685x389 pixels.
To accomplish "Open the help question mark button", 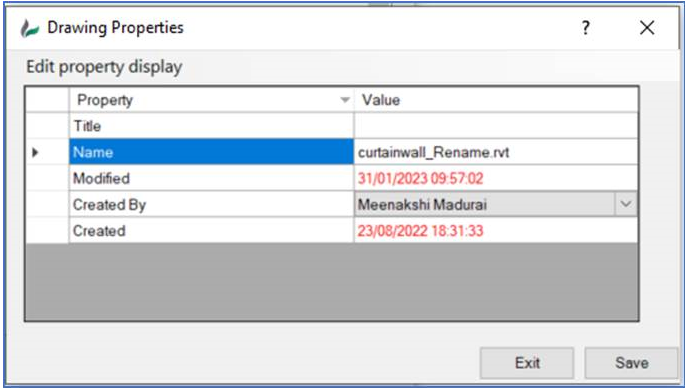I will 586,28.
